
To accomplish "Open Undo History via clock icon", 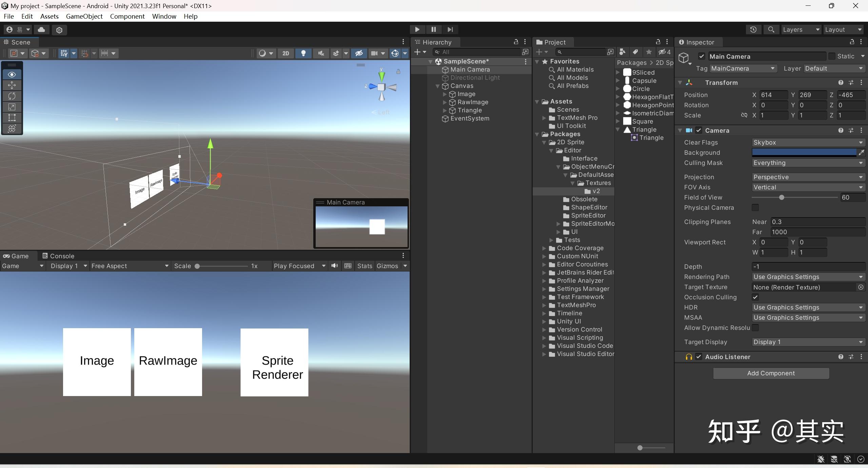I will (x=753, y=30).
